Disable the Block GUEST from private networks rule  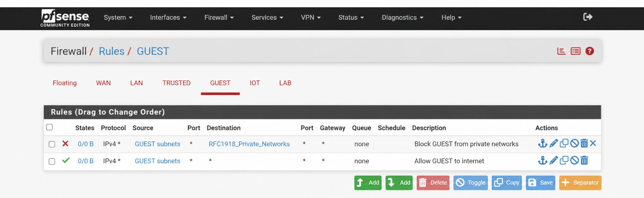coord(574,143)
